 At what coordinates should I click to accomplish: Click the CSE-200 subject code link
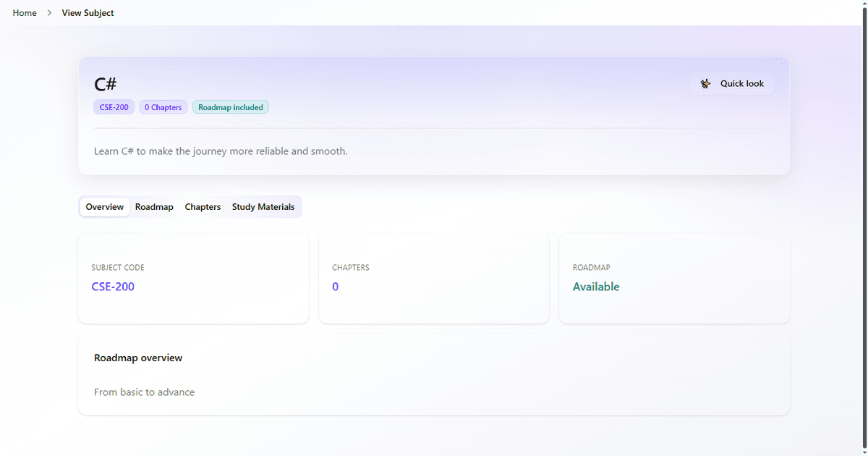113,287
